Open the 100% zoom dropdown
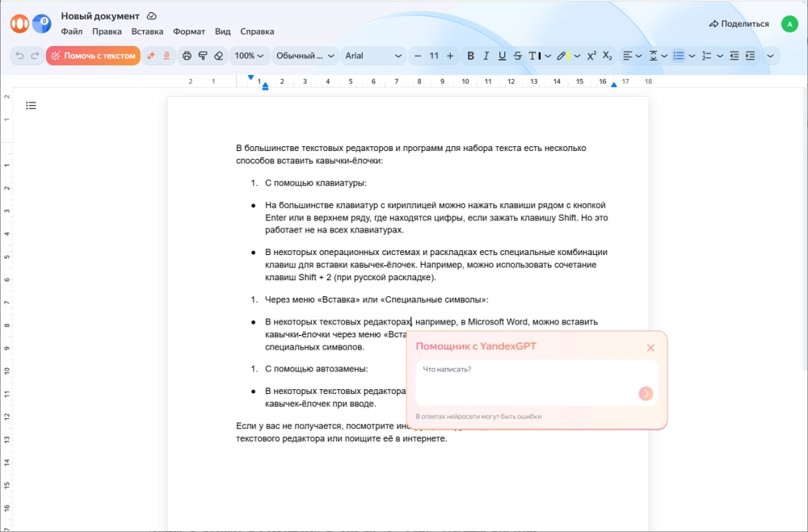This screenshot has height=532, width=808. pos(250,56)
